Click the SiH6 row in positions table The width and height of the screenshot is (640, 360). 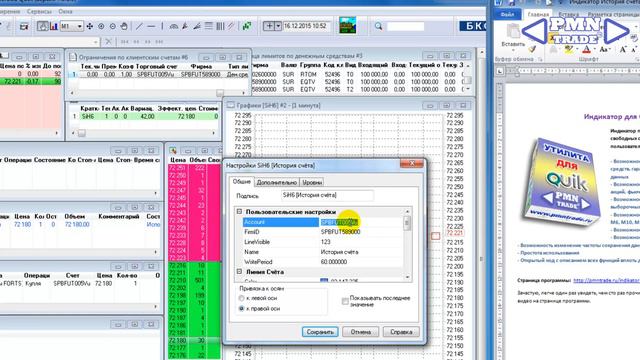coord(145,116)
